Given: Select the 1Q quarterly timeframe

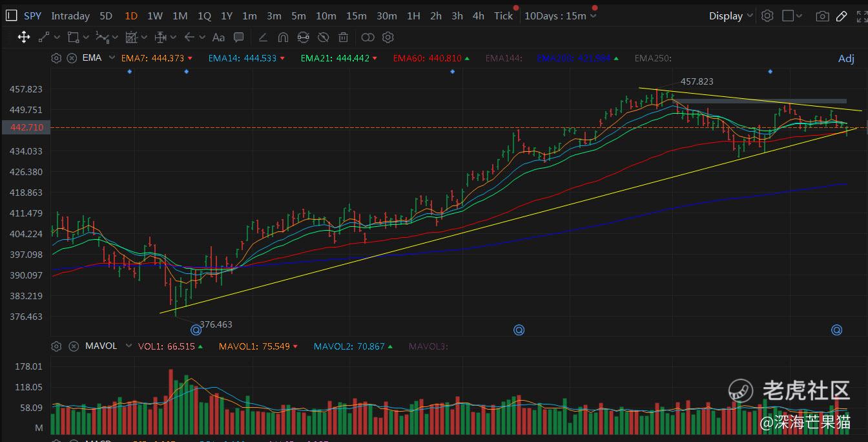Looking at the screenshot, I should pos(204,16).
